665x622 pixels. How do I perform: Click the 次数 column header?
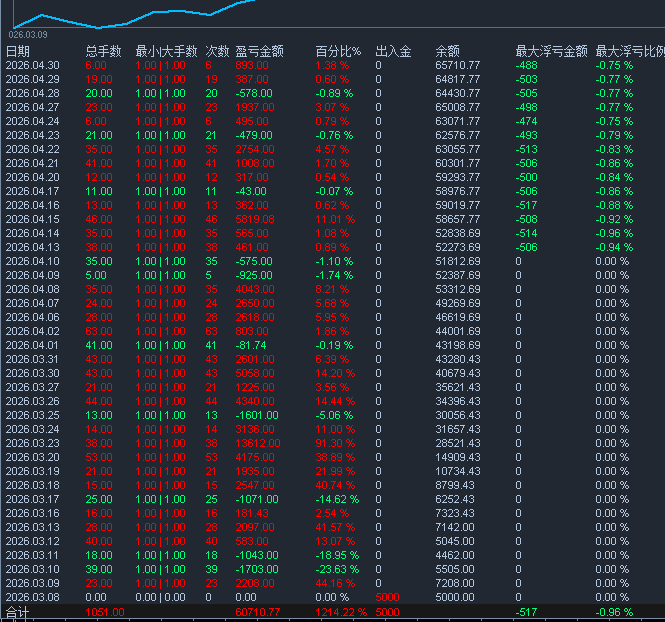coord(217,51)
